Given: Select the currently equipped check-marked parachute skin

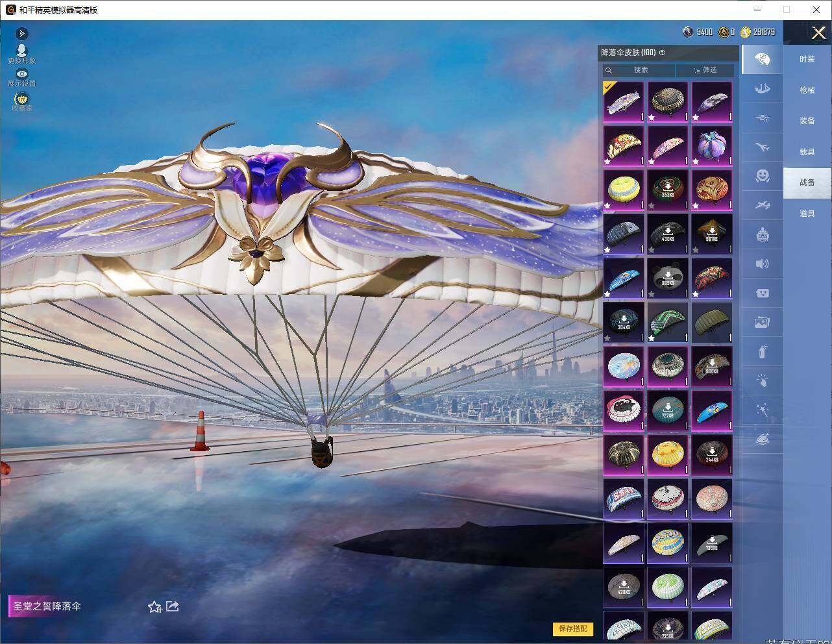Looking at the screenshot, I should click(624, 101).
